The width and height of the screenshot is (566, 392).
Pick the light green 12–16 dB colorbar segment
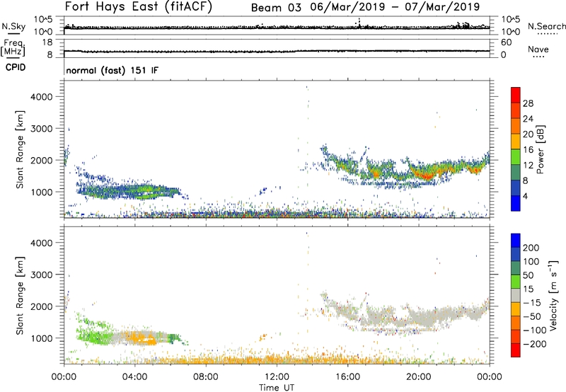click(x=516, y=157)
